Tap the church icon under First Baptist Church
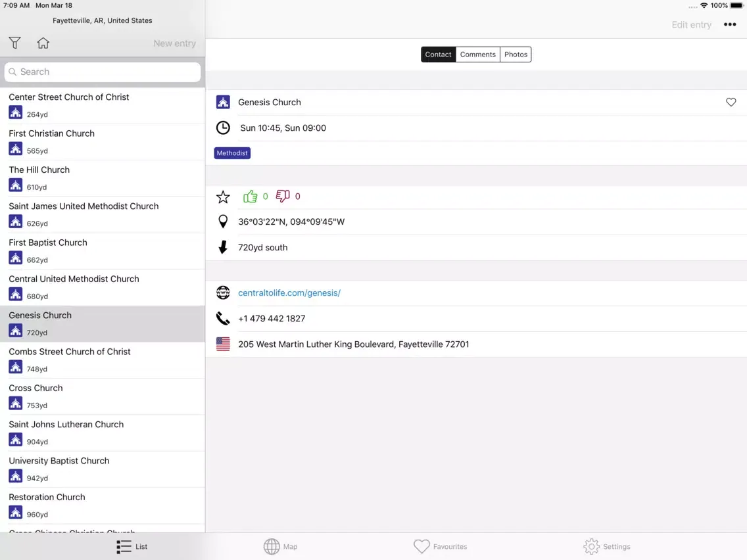747x560 pixels. click(15, 258)
